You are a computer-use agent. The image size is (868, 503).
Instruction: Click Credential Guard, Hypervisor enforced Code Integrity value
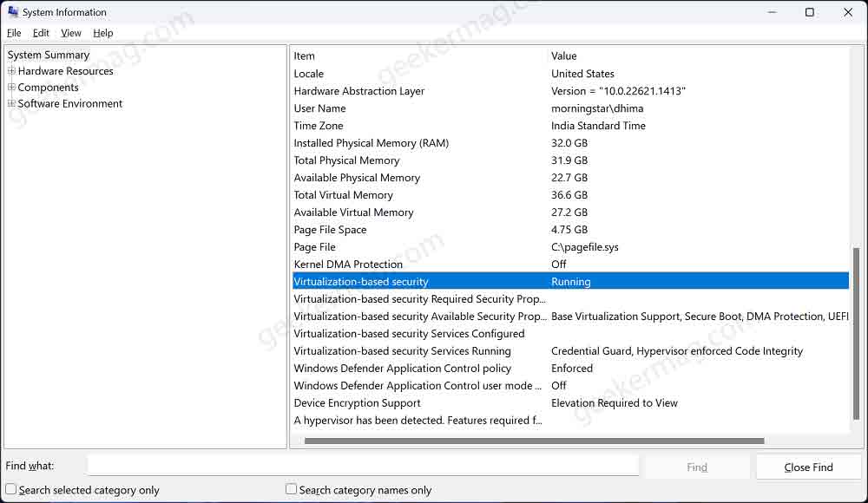pos(676,351)
